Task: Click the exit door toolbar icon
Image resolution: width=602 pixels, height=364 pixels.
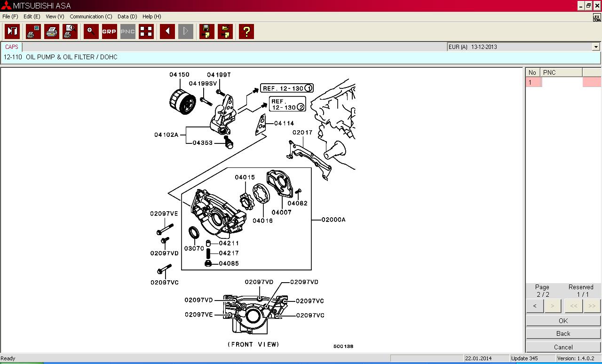Action: pyautogui.click(x=12, y=32)
